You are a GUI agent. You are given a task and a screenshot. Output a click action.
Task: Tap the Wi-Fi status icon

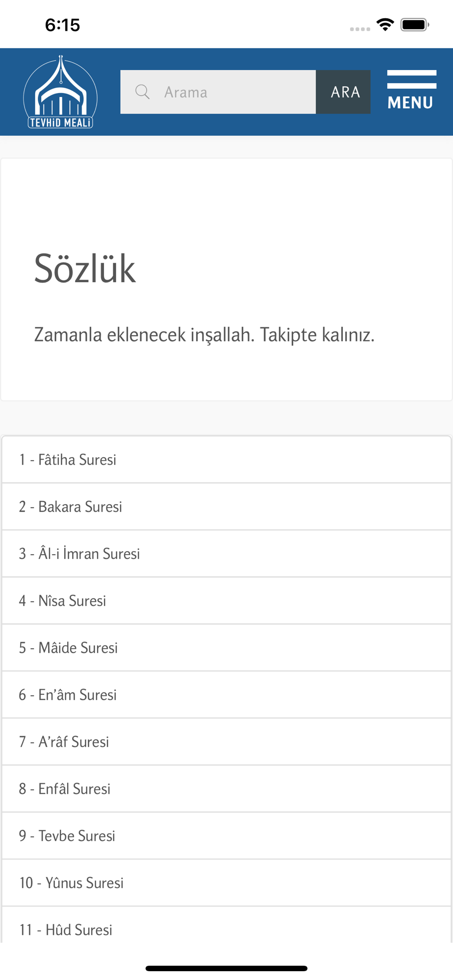pos(385,24)
